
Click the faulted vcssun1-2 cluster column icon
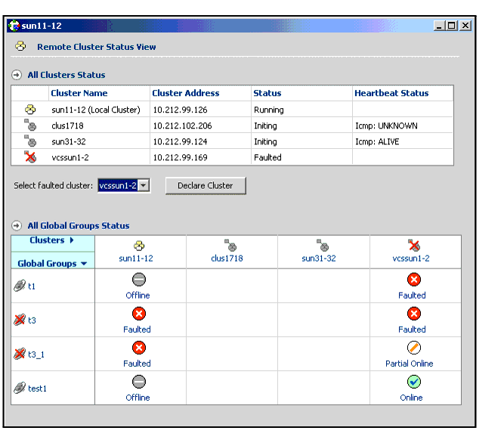413,246
